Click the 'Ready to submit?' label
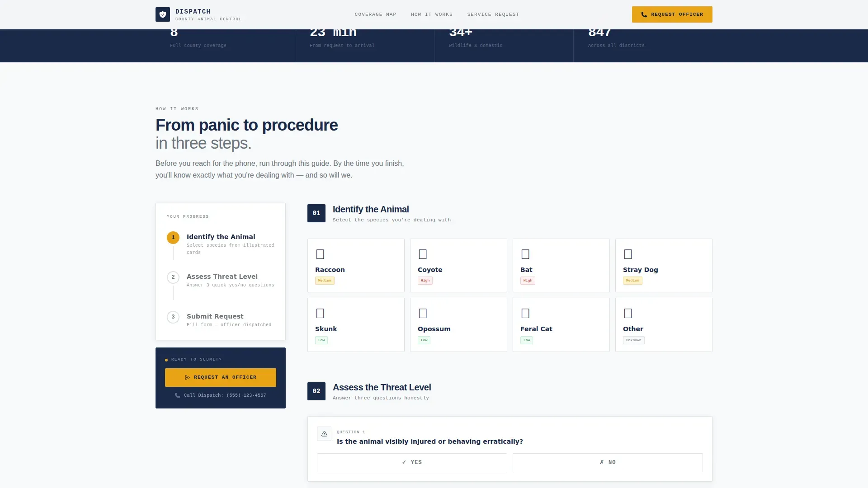868x488 pixels. coord(196,360)
